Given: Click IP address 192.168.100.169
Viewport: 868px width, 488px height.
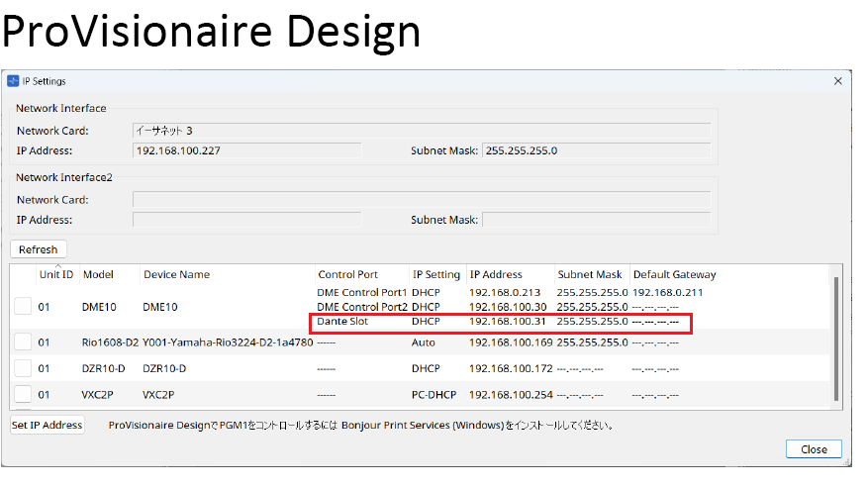Looking at the screenshot, I should 511,342.
